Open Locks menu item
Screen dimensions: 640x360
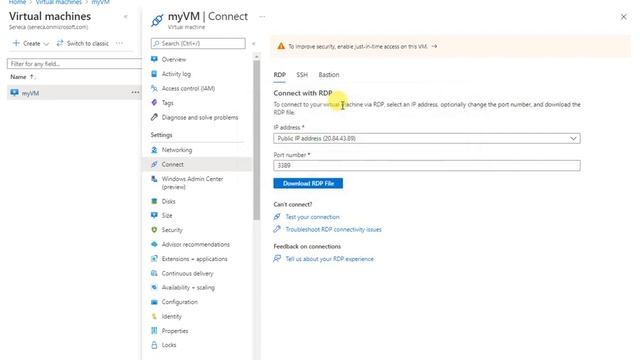tap(169, 345)
